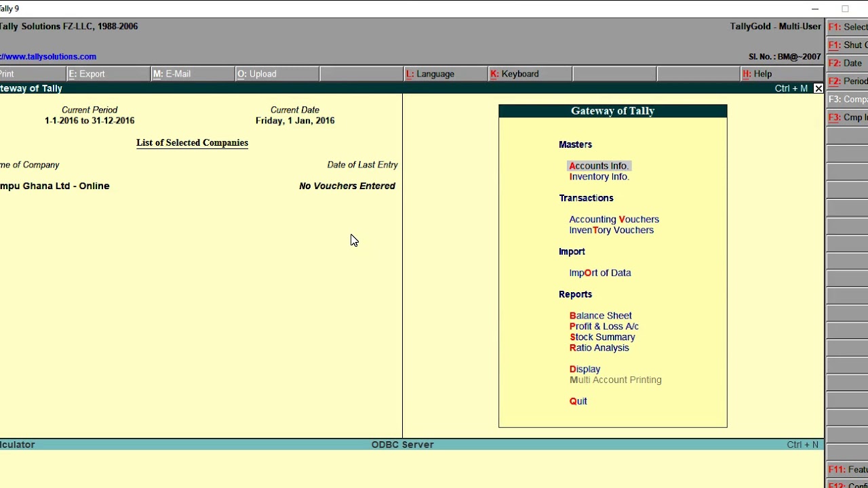Click F1: Select company button
The width and height of the screenshot is (868, 488).
pos(847,27)
